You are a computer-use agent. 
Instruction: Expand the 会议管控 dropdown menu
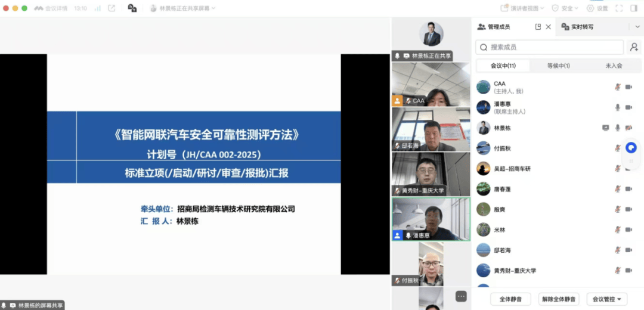click(606, 299)
